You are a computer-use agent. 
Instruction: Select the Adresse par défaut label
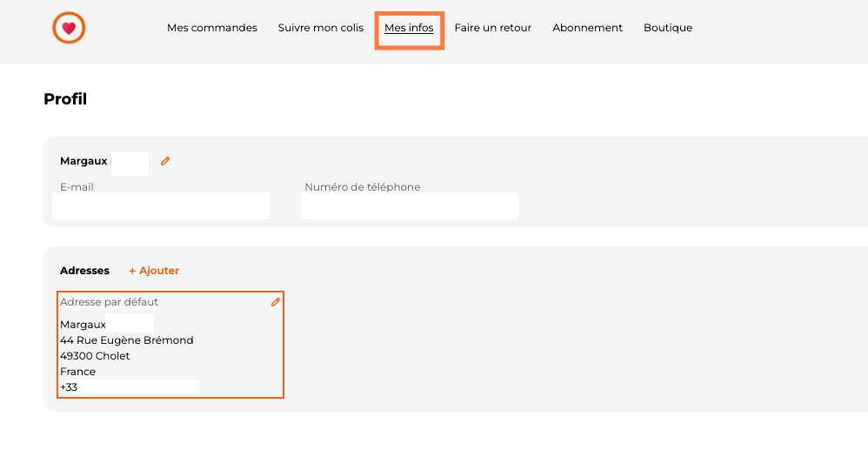[109, 302]
